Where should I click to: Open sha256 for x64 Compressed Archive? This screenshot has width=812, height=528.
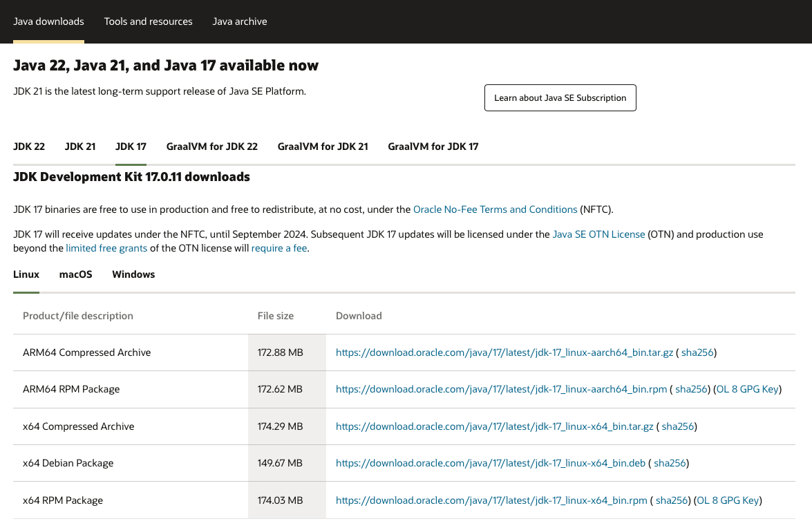678,426
